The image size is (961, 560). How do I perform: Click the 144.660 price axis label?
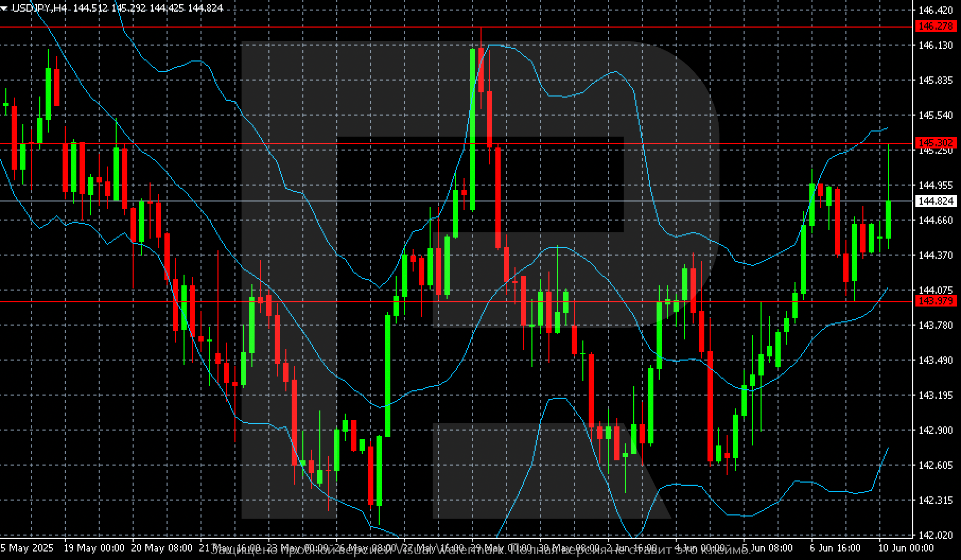[936, 220]
